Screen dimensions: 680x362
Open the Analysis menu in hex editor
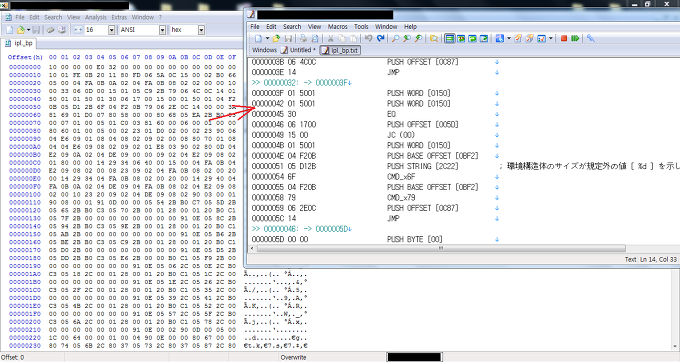pyautogui.click(x=96, y=17)
